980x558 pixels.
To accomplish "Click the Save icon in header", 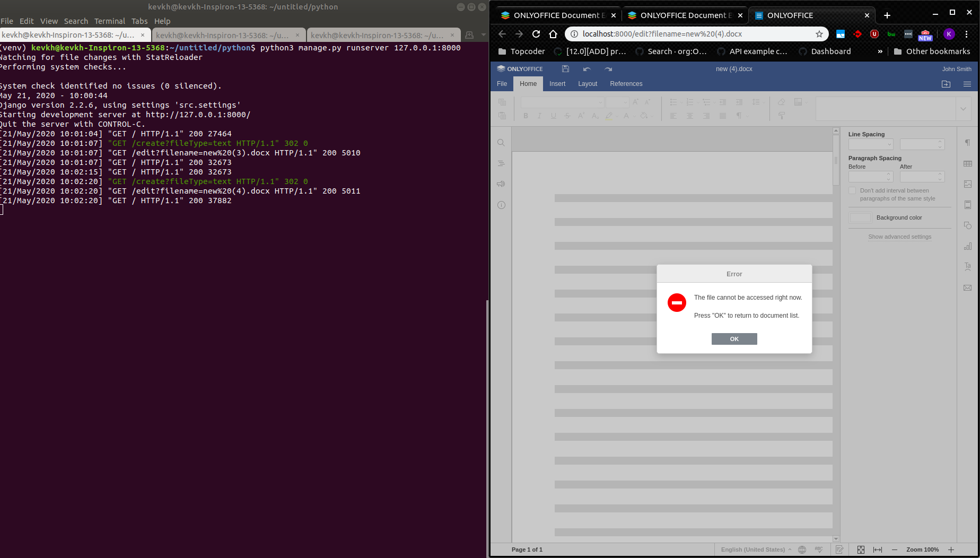I will coord(565,68).
